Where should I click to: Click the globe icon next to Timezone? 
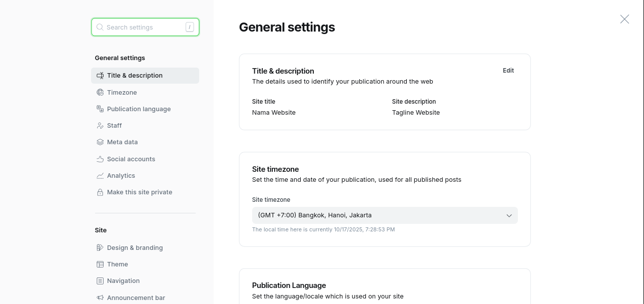[x=100, y=92]
